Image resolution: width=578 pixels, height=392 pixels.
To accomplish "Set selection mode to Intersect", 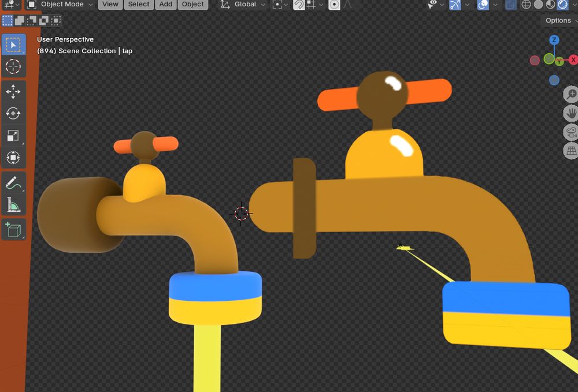I will pyautogui.click(x=56, y=21).
